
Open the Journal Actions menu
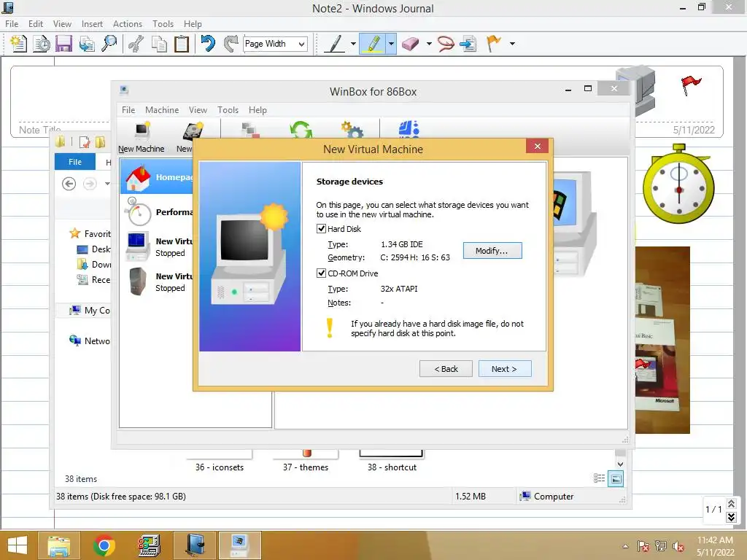click(127, 24)
